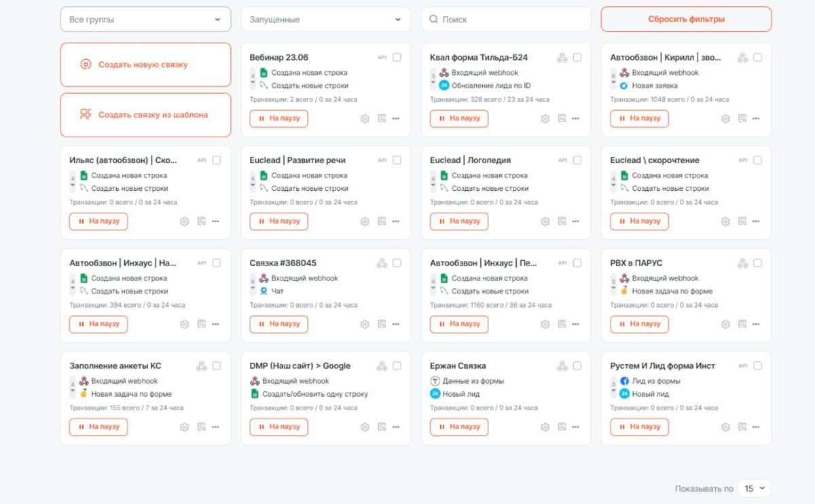
Task: Open log icon on Ержан Связка card
Action: 562,427
